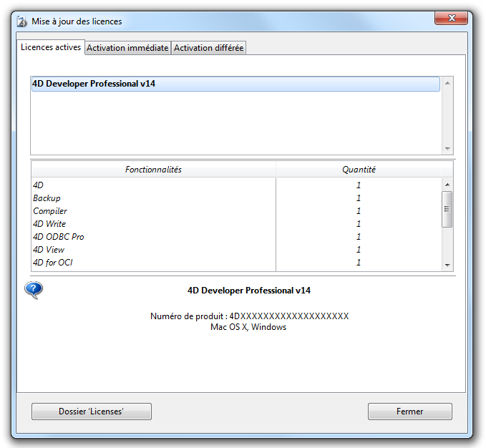Click quantity value for 4D for OCI row

tap(359, 263)
